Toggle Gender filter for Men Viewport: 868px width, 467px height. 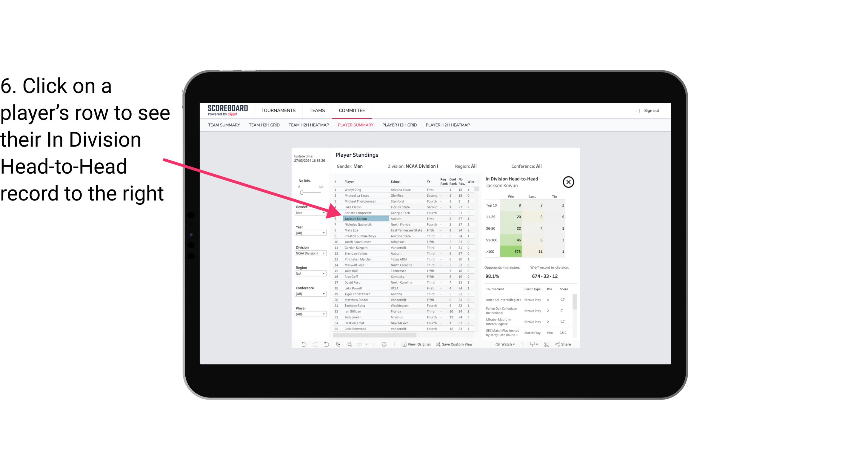point(308,213)
